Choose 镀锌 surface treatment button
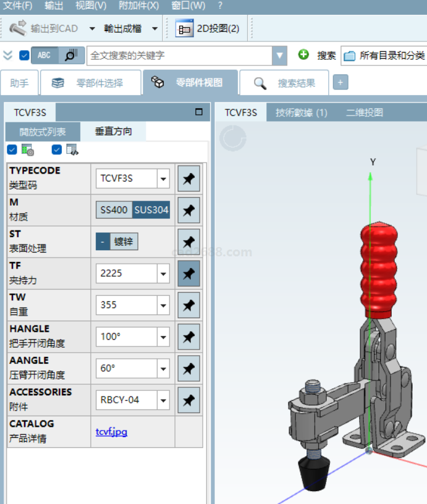This screenshot has width=427, height=504. (x=124, y=242)
